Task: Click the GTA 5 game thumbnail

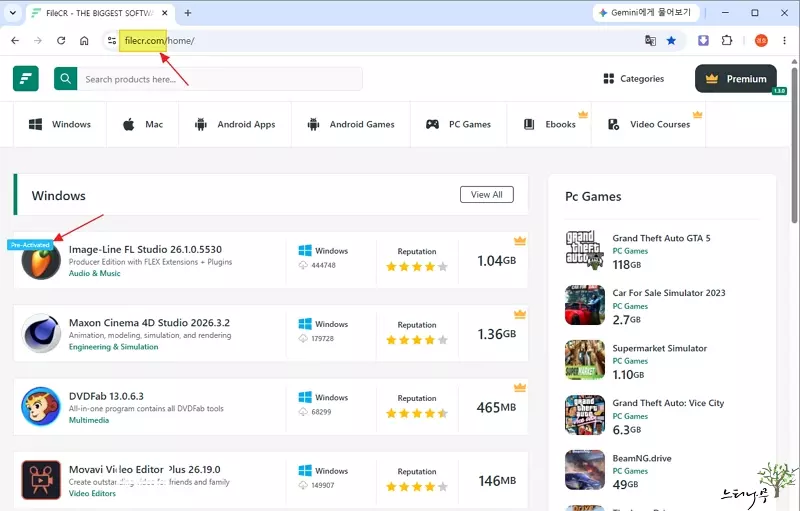Action: point(585,250)
